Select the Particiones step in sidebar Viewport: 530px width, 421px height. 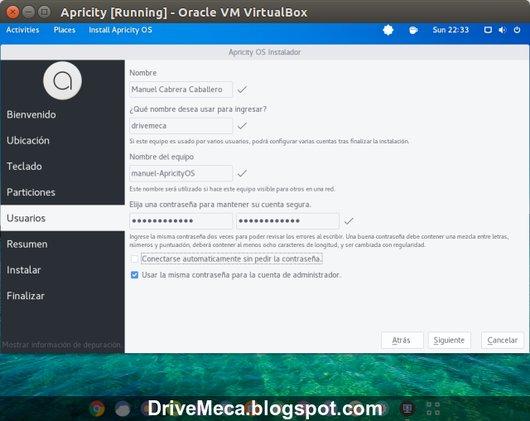63,192
